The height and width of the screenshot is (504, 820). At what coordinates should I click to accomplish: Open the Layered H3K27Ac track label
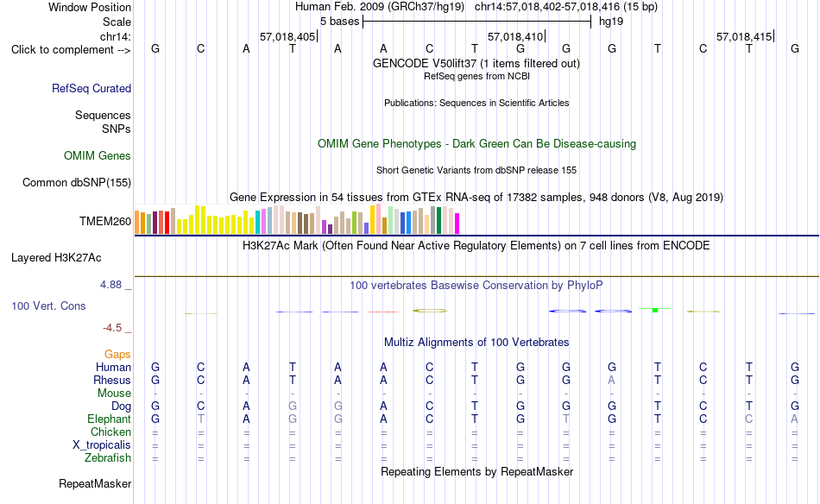click(56, 258)
